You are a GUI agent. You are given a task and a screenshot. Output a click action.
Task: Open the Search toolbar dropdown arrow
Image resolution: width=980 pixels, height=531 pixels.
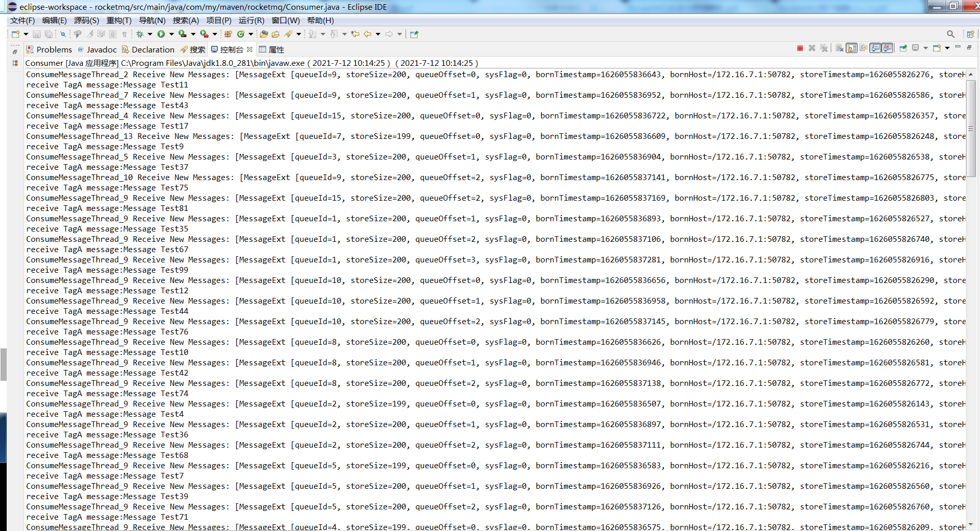(299, 34)
